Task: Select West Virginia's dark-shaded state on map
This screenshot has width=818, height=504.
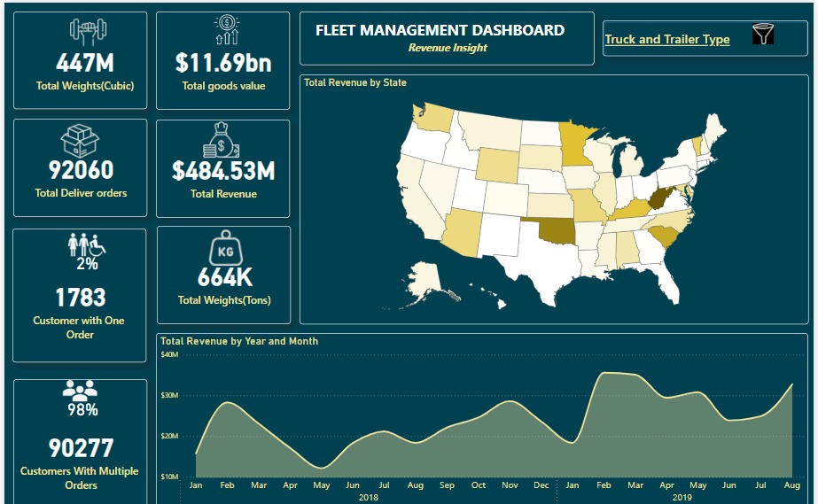Action: click(x=658, y=198)
